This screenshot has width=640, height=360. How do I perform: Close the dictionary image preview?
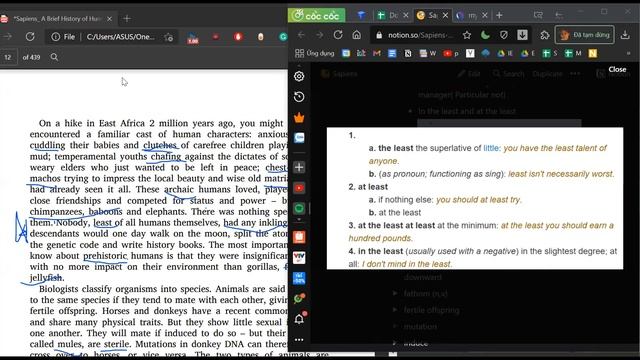coord(617,69)
